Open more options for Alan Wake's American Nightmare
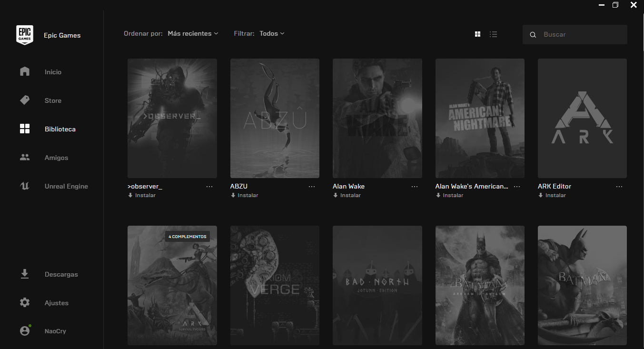 [x=517, y=187]
